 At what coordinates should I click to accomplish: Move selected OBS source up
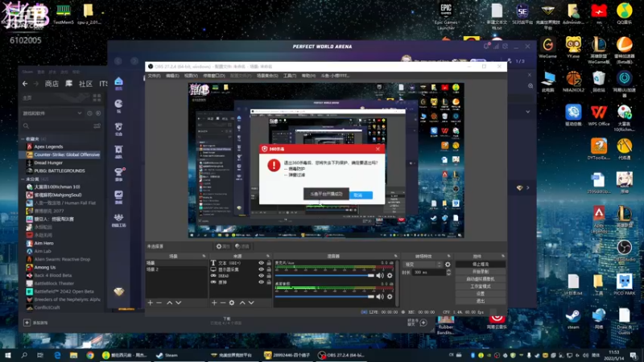pos(242,303)
